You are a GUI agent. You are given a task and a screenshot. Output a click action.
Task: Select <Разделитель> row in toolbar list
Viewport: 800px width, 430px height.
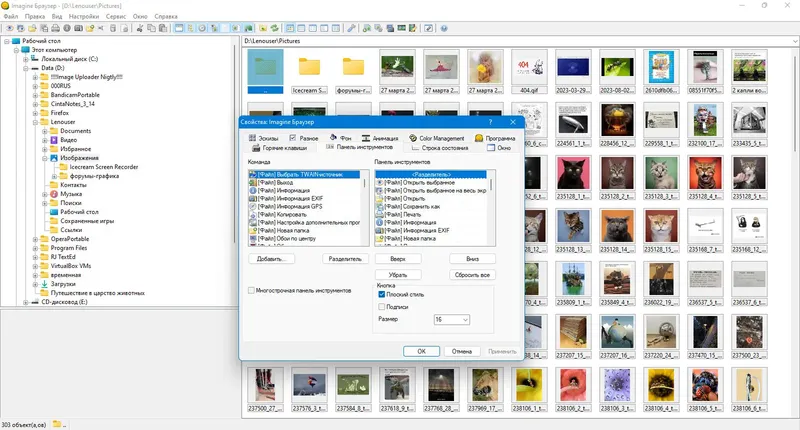point(431,174)
